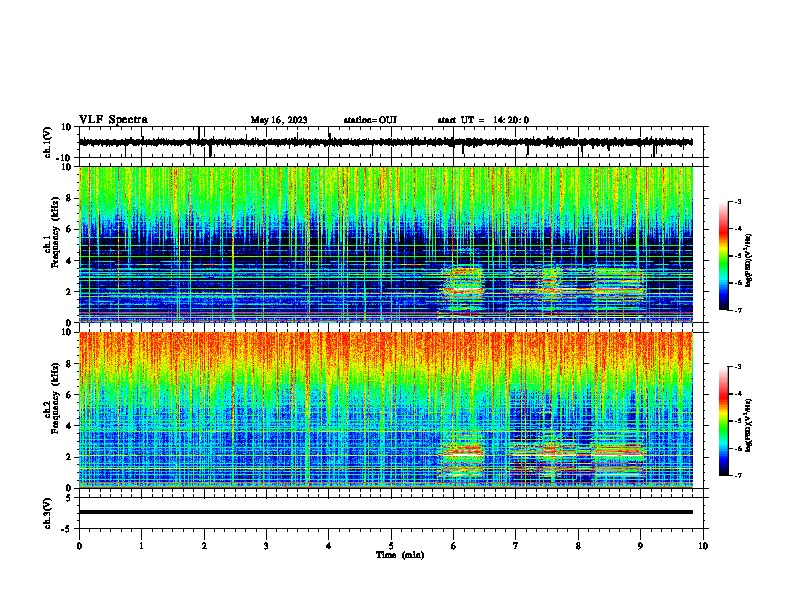Click the date "May 16, 2023"
792x612 pixels.
coord(279,120)
